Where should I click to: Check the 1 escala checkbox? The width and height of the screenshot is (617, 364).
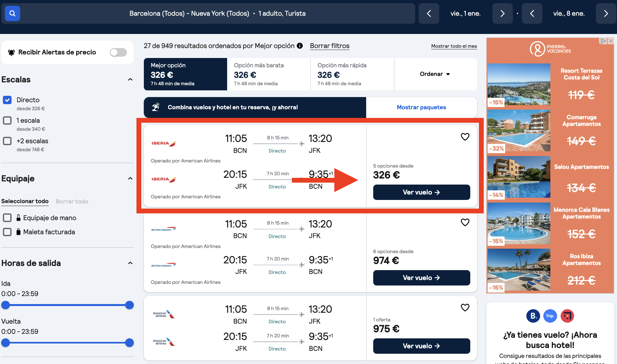(x=7, y=120)
